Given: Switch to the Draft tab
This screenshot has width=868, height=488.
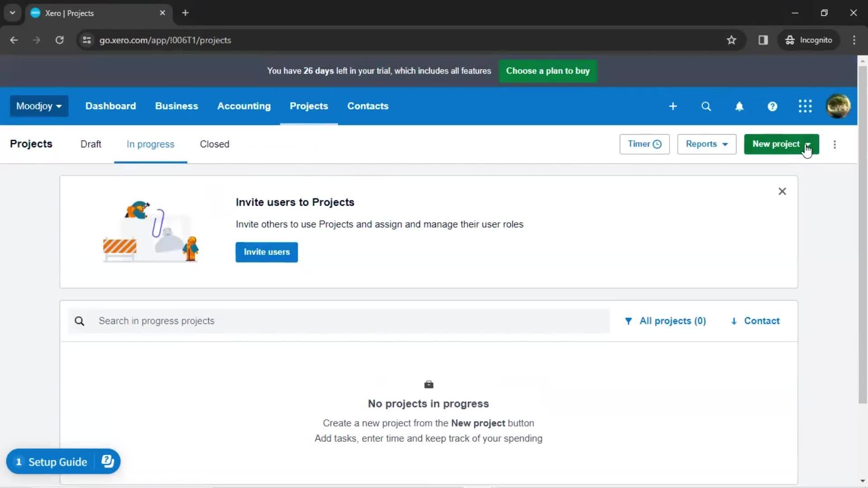Looking at the screenshot, I should click(x=91, y=144).
